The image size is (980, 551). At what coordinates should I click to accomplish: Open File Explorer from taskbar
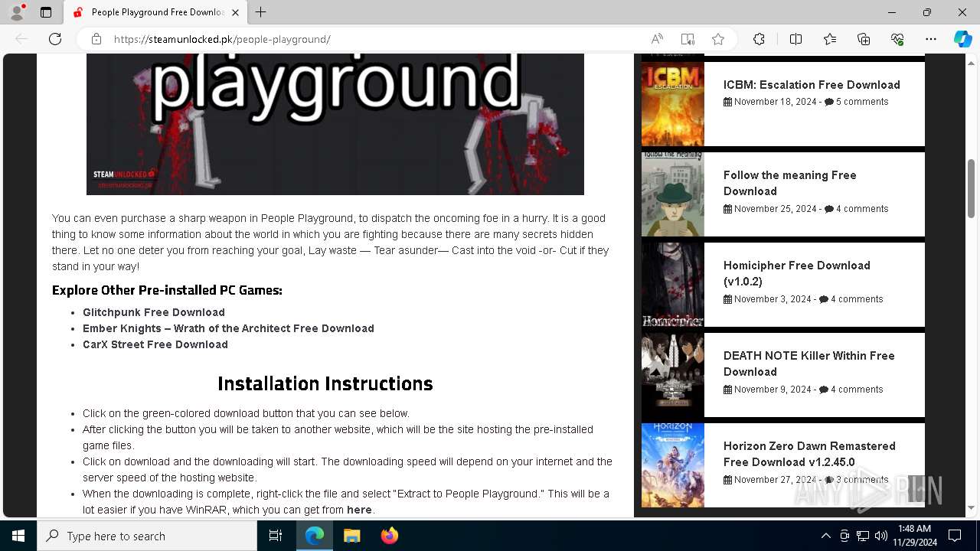click(x=351, y=536)
